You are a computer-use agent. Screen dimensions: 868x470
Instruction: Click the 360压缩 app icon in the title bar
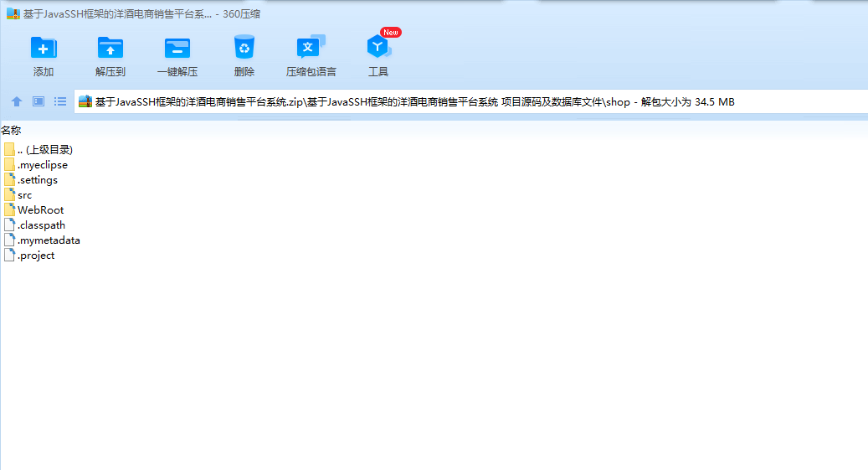click(13, 14)
